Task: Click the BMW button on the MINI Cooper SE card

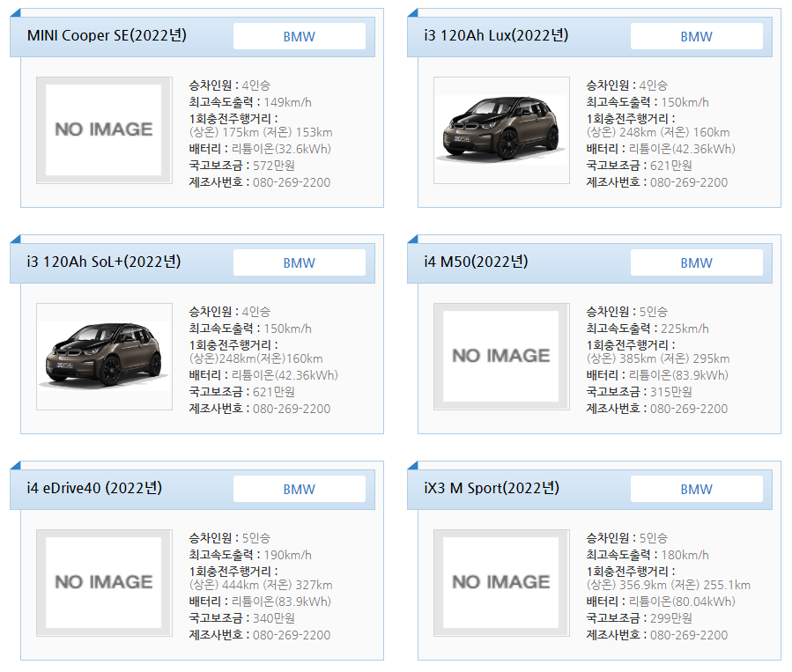Action: (x=299, y=36)
